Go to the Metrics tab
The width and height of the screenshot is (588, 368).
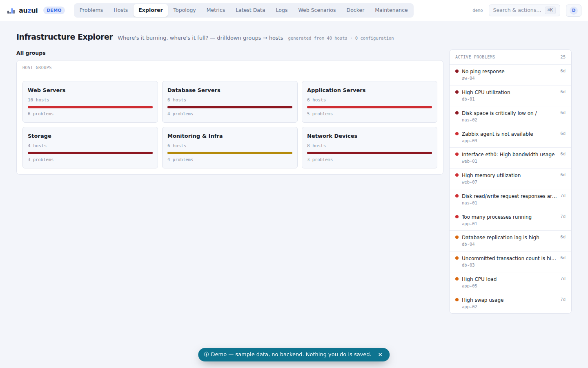coord(216,10)
